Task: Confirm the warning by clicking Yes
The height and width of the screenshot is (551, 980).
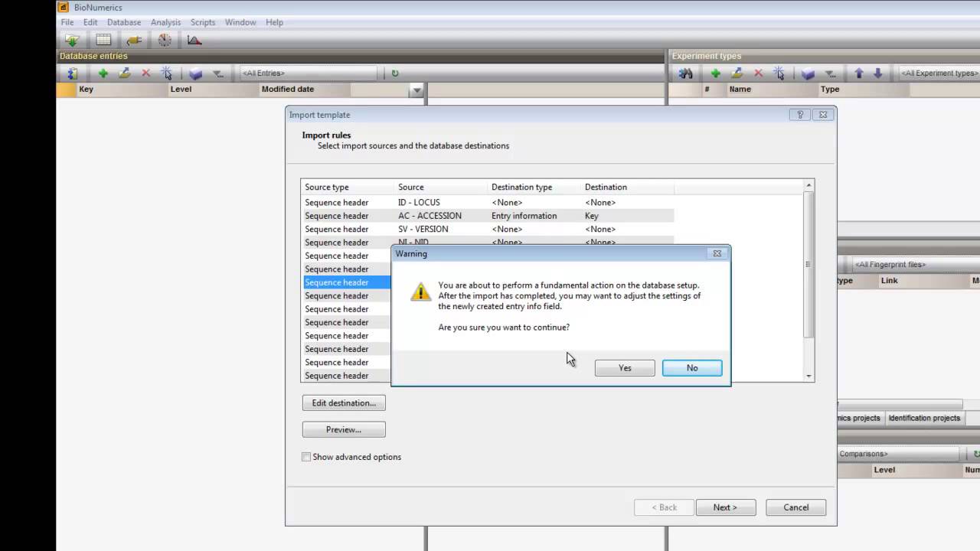Action: point(625,368)
